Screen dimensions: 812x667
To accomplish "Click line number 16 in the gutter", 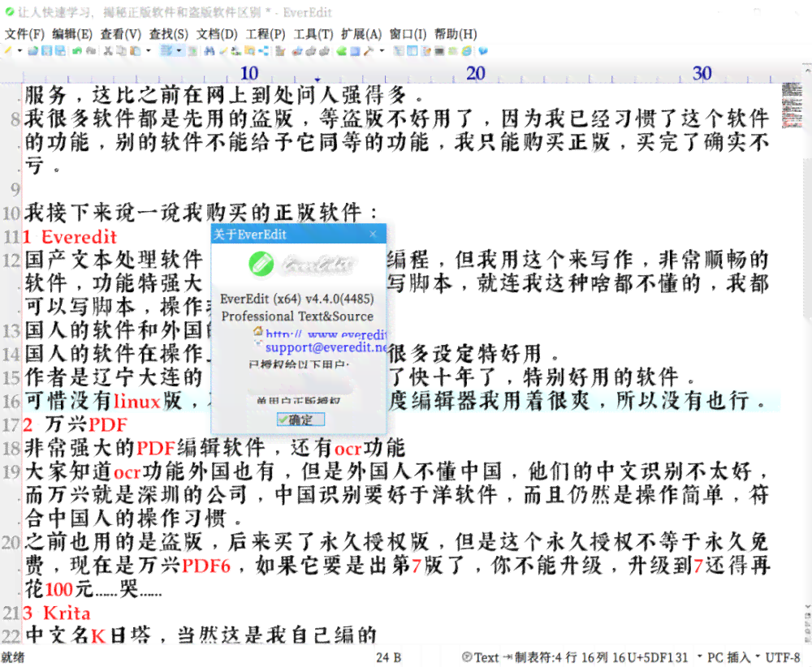I will click(11, 401).
